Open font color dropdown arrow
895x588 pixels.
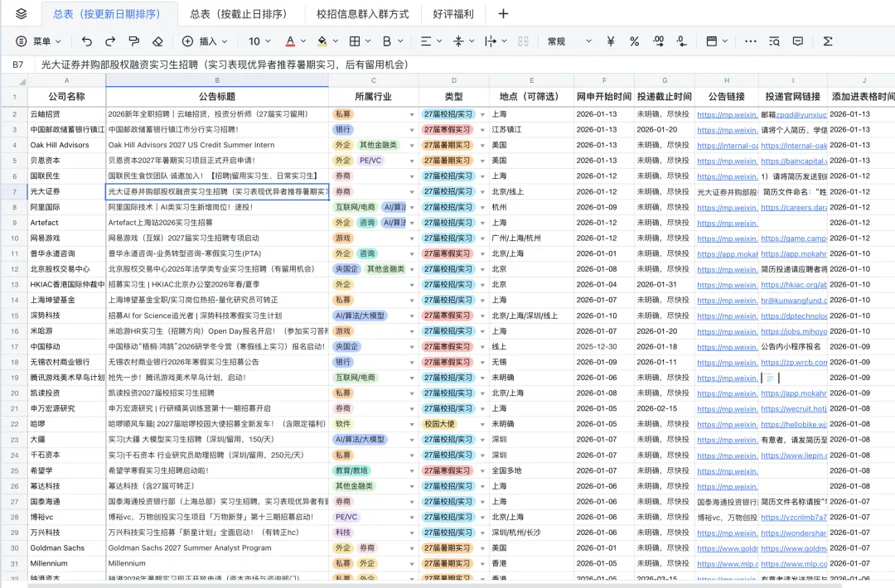click(303, 41)
